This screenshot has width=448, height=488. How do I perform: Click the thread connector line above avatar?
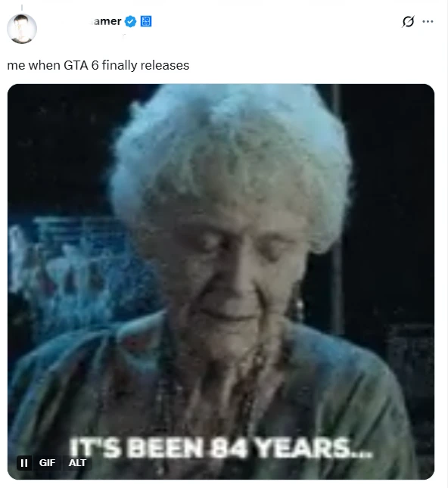coord(22,8)
